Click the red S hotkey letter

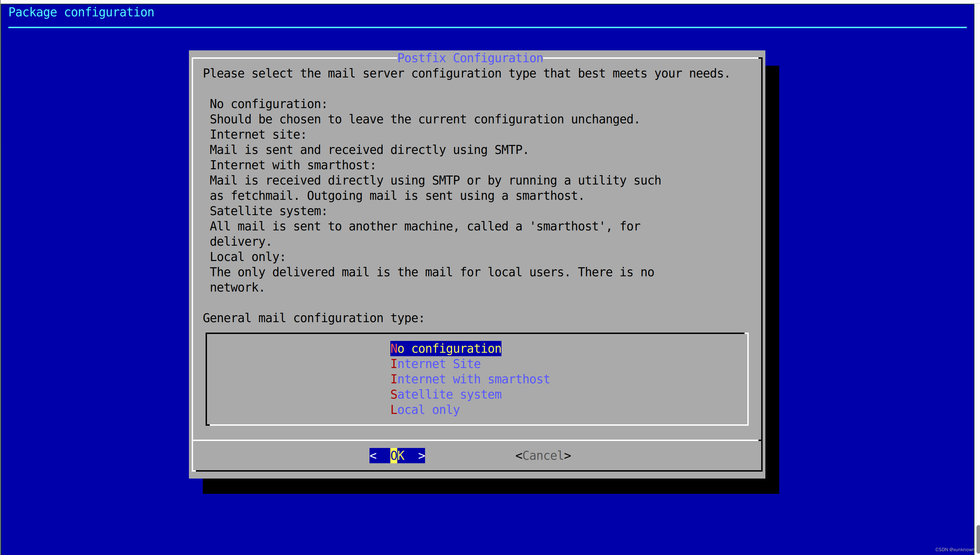pos(394,394)
